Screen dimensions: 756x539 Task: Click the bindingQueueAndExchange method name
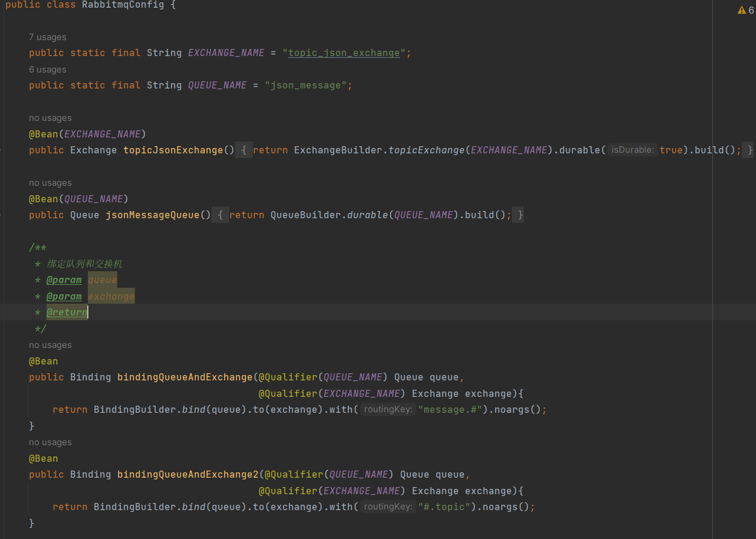point(184,377)
